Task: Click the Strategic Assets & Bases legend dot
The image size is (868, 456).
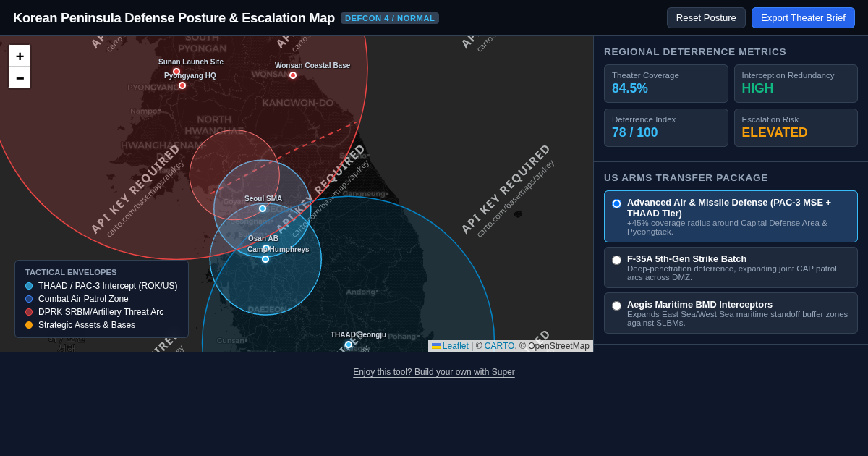Action: (x=29, y=325)
